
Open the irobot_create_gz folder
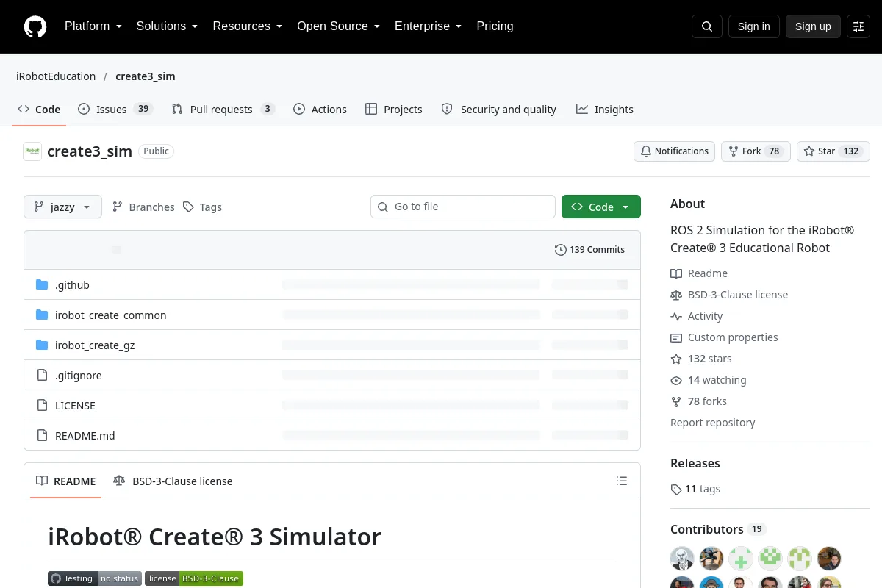pos(95,345)
